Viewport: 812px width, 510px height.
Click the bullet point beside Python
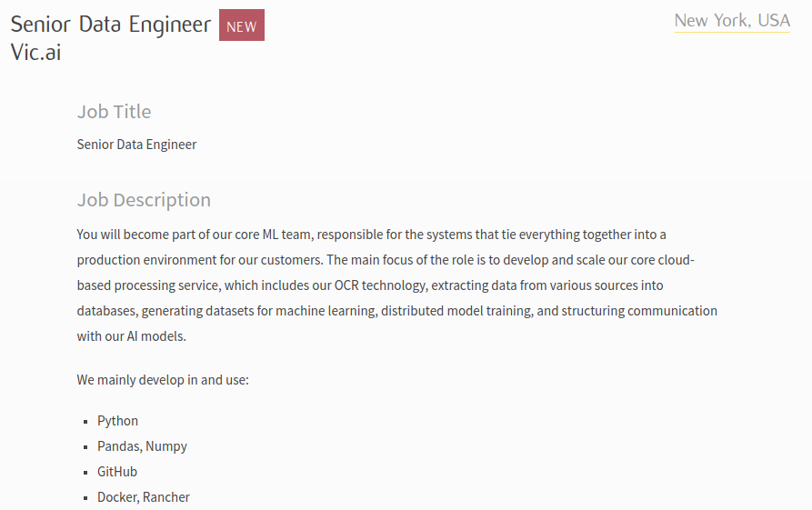(x=86, y=422)
